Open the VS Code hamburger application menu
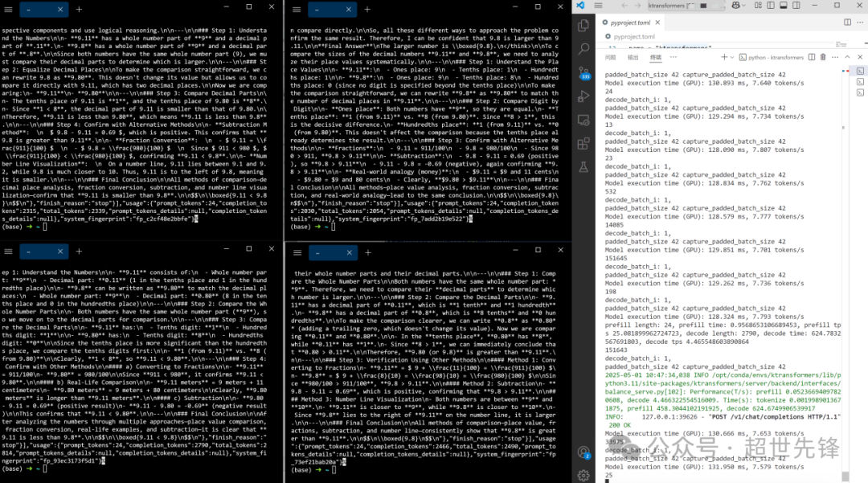 [x=599, y=6]
